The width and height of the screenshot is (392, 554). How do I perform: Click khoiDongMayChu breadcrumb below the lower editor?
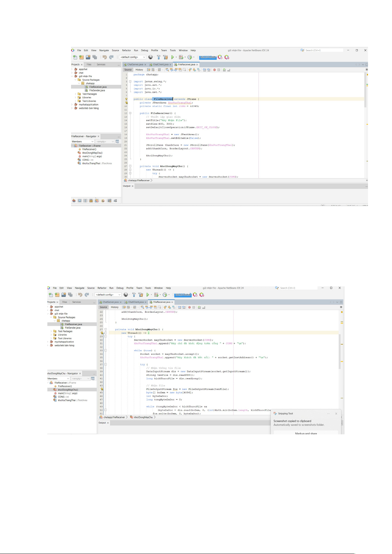click(x=143, y=417)
